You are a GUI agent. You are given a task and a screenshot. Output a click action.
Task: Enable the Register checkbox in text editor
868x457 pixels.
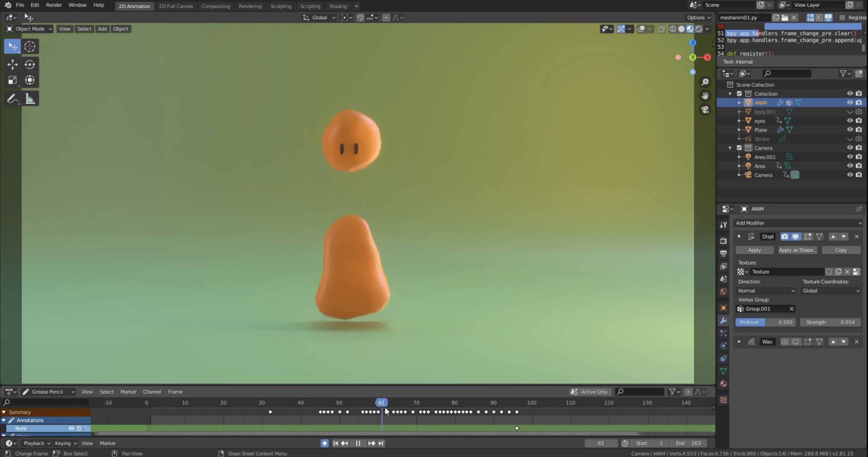[x=842, y=18]
